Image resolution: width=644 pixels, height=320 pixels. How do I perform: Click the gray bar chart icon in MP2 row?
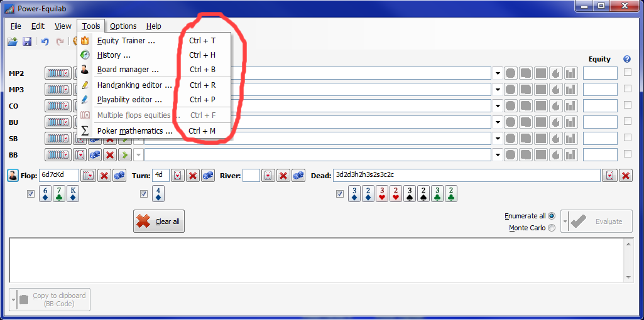[x=570, y=73]
